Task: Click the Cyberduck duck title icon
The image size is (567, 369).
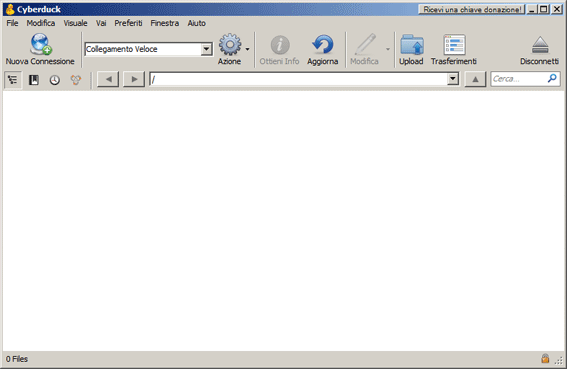Action: pyautogui.click(x=10, y=9)
